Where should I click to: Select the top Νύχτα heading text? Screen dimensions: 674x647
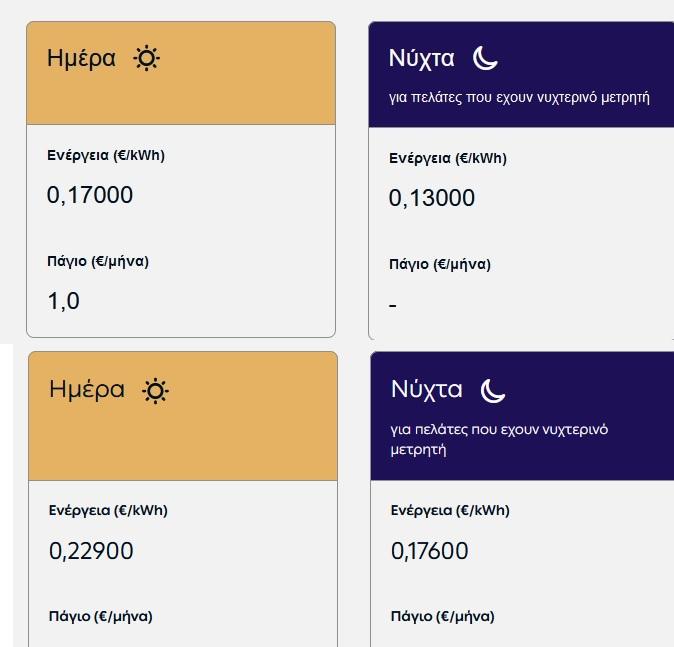pos(421,58)
